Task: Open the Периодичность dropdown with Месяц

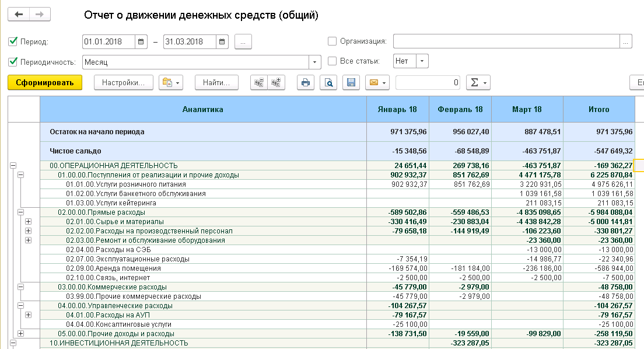Action: coord(316,61)
